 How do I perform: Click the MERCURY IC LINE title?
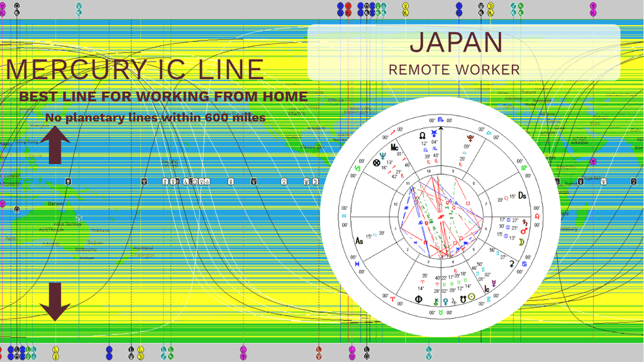(135, 69)
